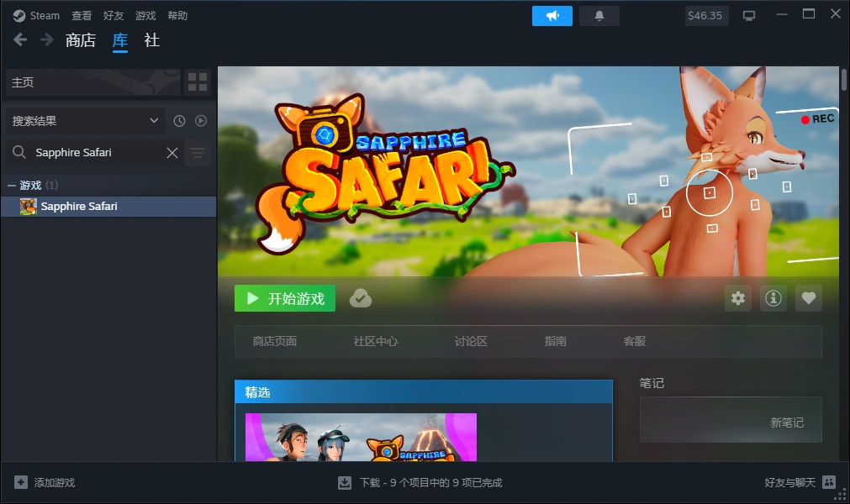Toggle the ready-to-play filter icon
850x504 pixels.
coord(201,121)
